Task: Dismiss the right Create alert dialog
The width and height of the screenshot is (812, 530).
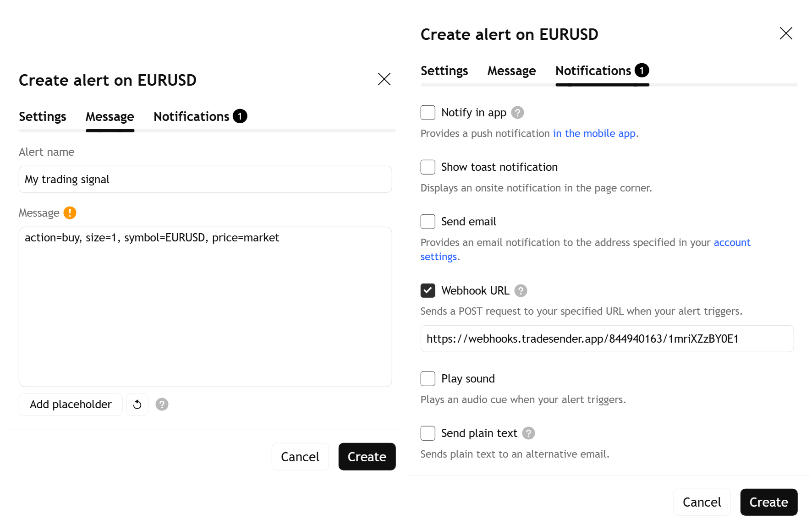Action: (786, 33)
